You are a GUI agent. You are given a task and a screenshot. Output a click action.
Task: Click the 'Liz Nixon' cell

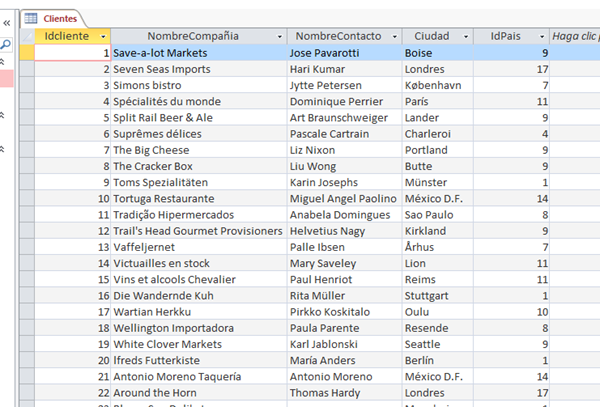pos(345,150)
